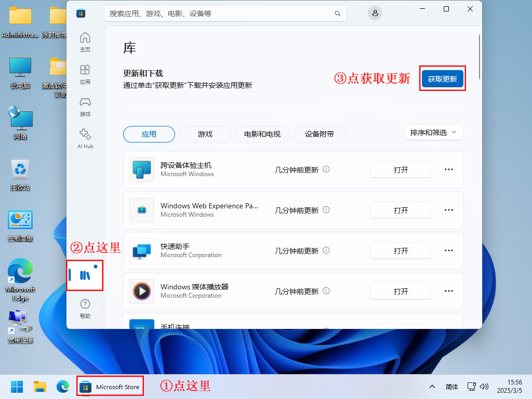
Task: Click the info icon for 快速助手
Action: 326,250
